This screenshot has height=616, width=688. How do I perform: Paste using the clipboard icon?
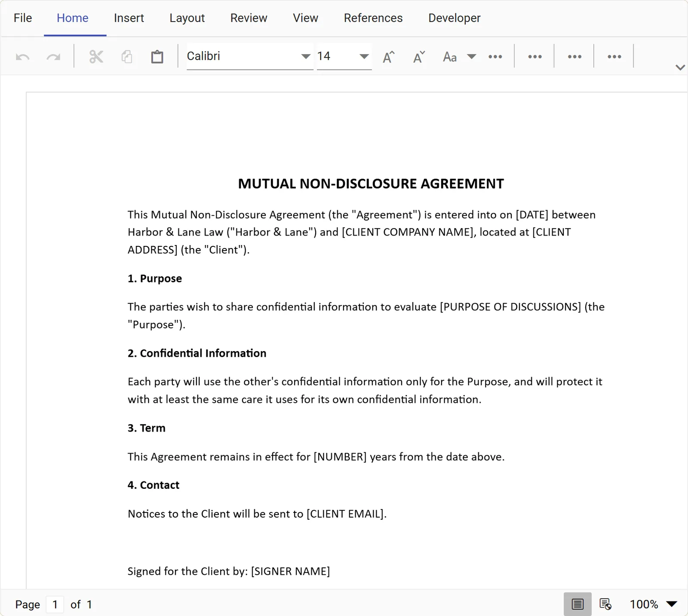pyautogui.click(x=157, y=57)
